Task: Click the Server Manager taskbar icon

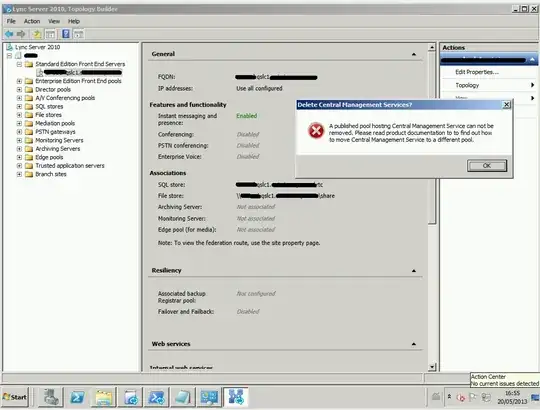Action: pos(51,397)
